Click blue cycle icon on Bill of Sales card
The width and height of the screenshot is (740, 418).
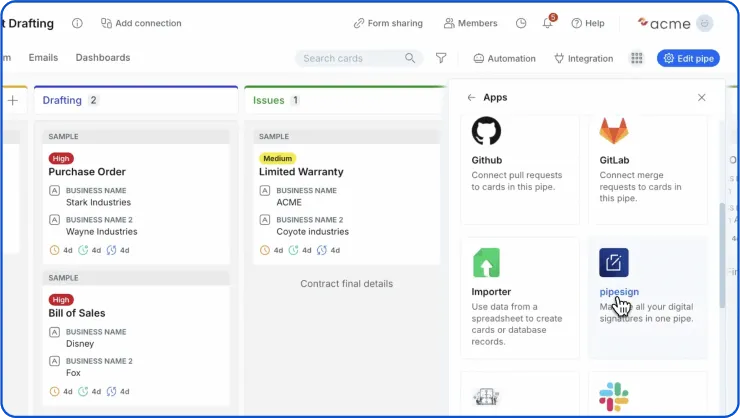(x=111, y=391)
